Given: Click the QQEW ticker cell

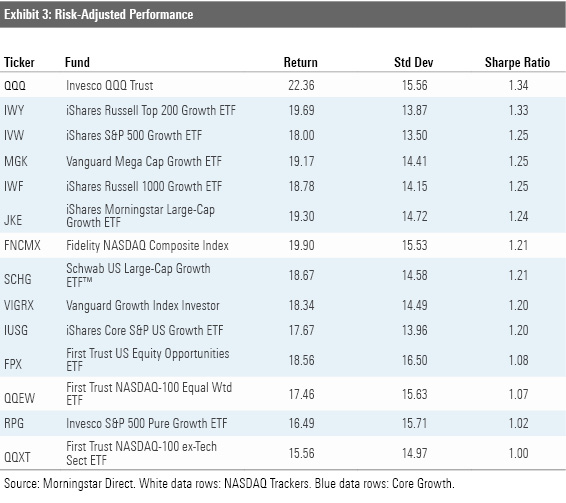Looking at the screenshot, I should click(19, 398).
